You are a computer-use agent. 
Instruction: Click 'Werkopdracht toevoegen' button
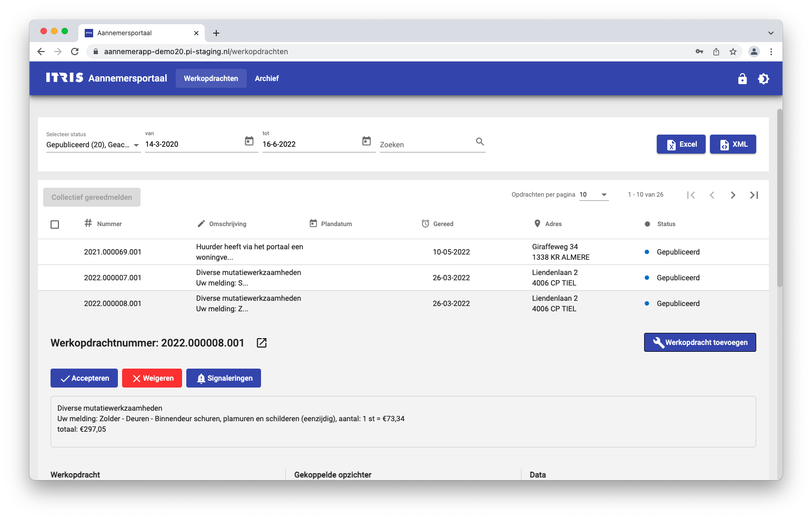click(x=700, y=342)
